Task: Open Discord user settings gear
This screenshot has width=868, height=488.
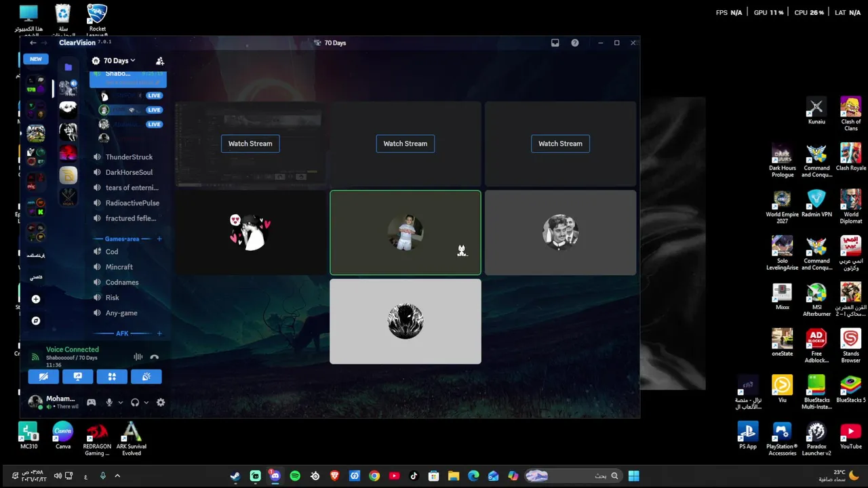Action: pyautogui.click(x=161, y=402)
